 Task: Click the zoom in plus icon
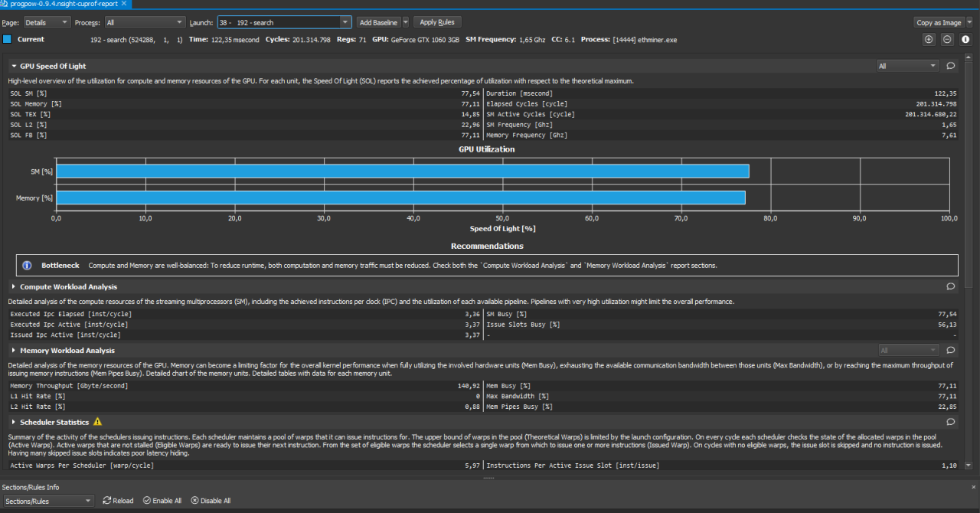[929, 40]
